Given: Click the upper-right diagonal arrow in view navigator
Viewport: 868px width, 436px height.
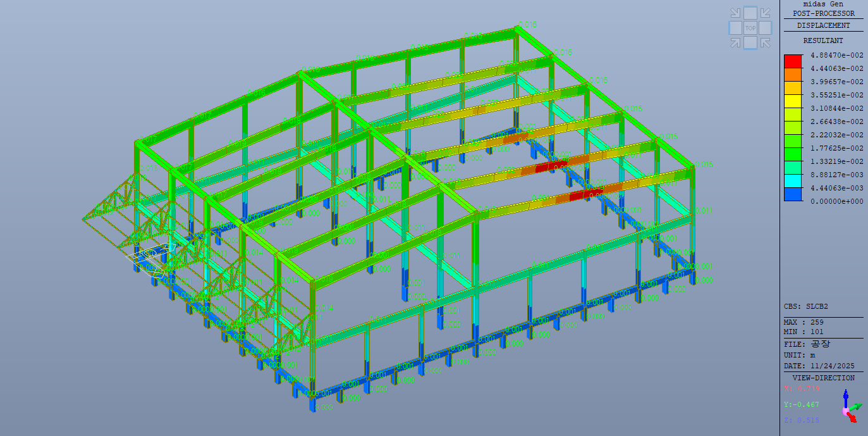Looking at the screenshot, I should [x=765, y=13].
